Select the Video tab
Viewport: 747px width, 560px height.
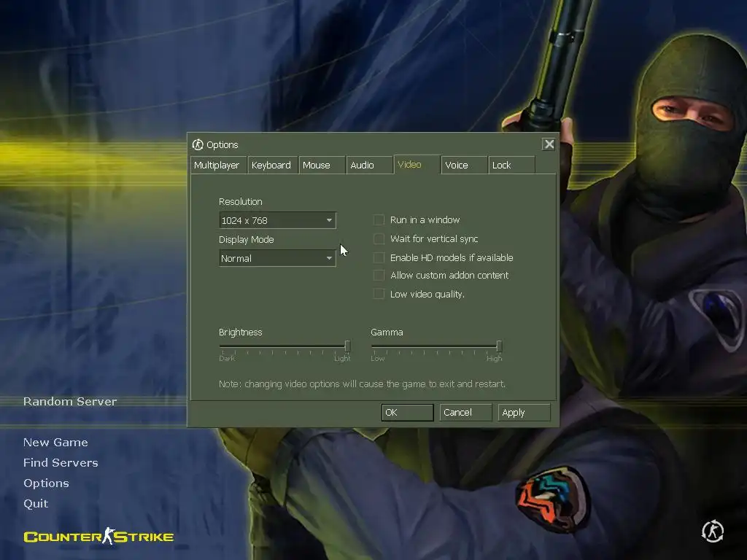pyautogui.click(x=417, y=164)
